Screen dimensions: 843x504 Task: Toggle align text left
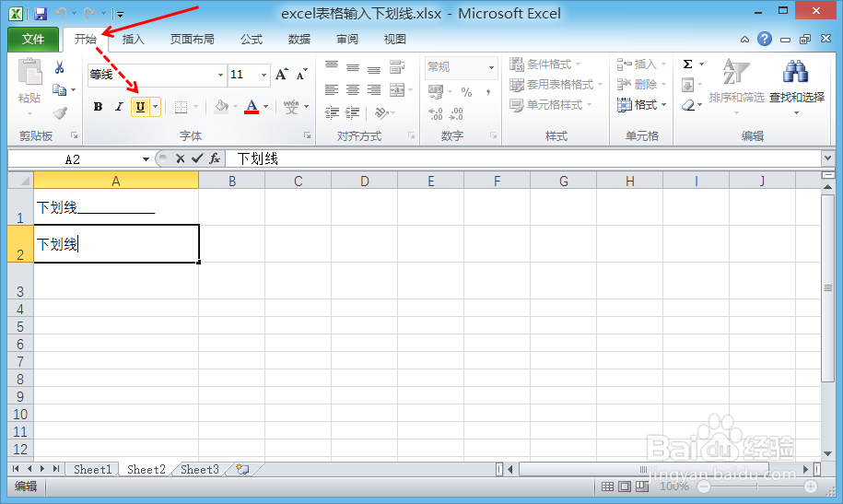tap(332, 89)
